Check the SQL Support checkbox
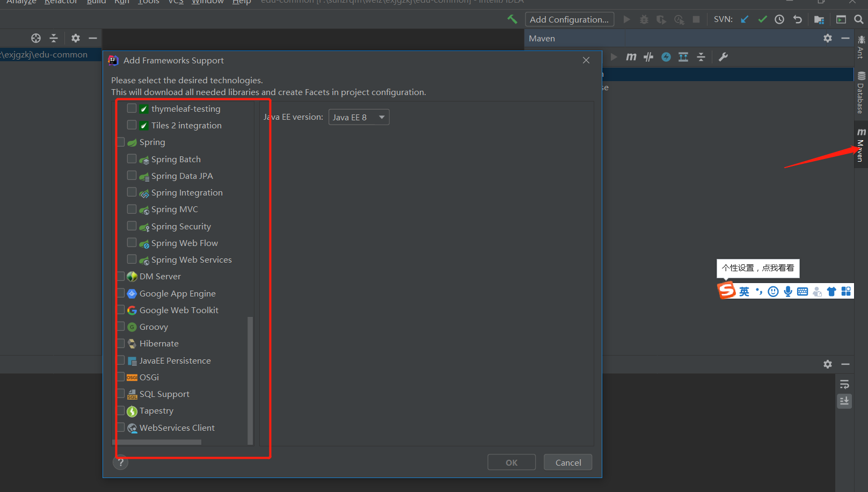 click(x=120, y=394)
